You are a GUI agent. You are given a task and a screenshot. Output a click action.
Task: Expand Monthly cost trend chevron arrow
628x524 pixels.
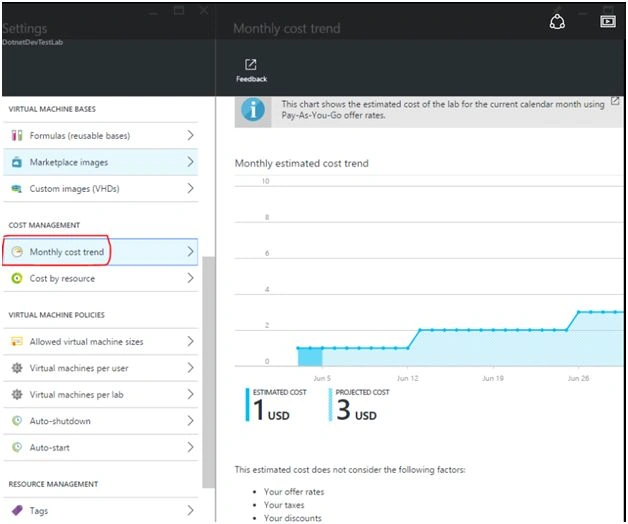191,252
